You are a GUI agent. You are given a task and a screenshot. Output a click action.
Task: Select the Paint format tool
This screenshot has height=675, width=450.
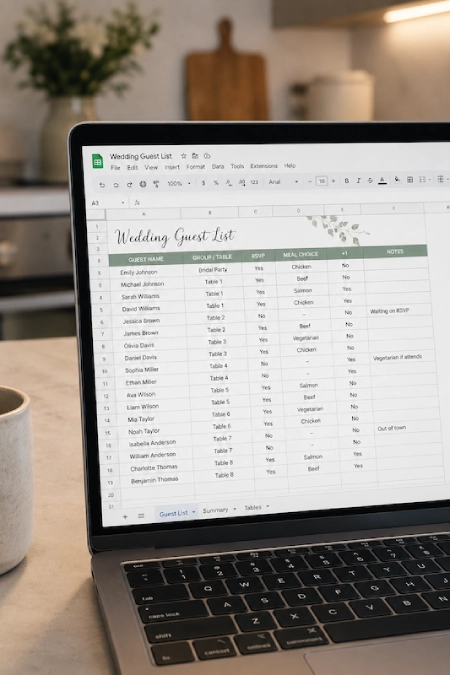(156, 184)
